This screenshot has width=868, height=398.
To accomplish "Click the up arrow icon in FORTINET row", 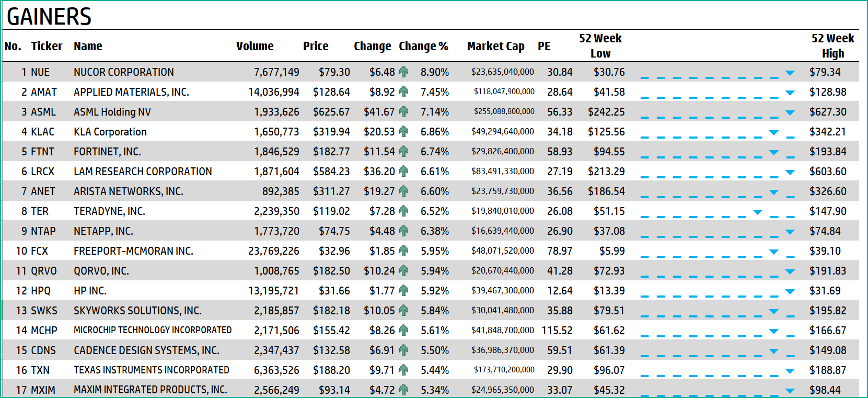I will point(403,152).
